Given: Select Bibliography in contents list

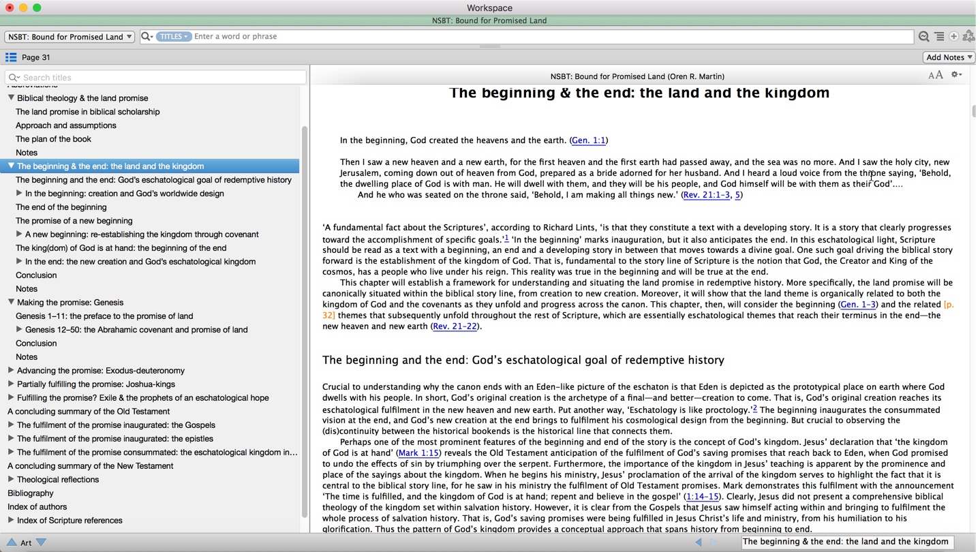Looking at the screenshot, I should 31,493.
